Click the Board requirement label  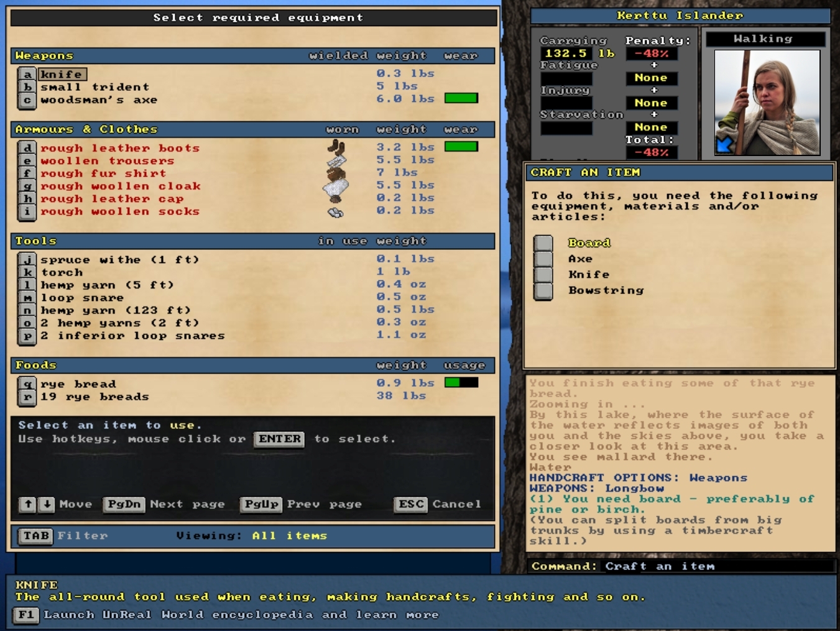[x=589, y=243]
